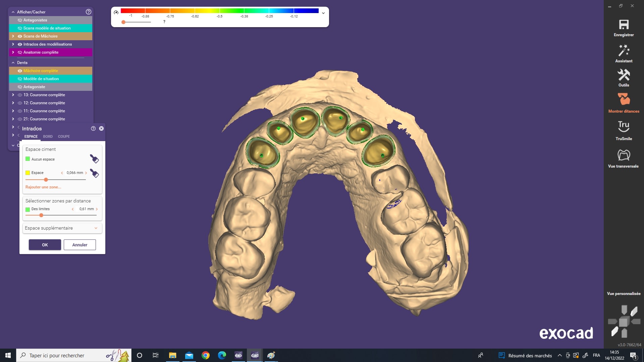Open the Paint app in taskbar
644x362 pixels.
[271, 355]
